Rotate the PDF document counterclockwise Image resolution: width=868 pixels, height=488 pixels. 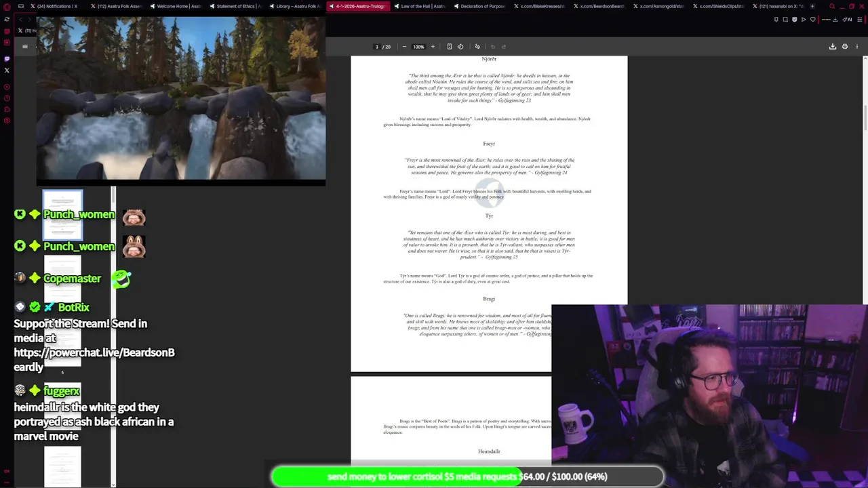click(460, 47)
